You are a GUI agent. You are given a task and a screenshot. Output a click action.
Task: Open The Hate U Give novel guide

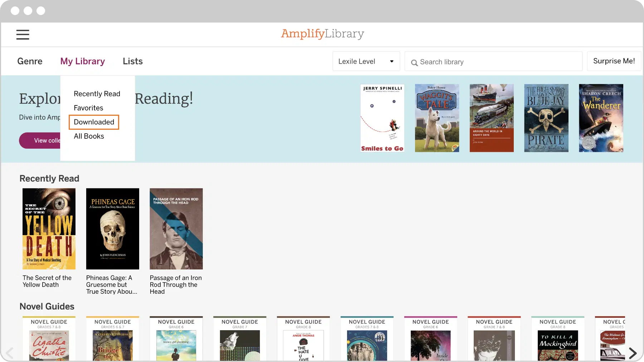click(303, 338)
